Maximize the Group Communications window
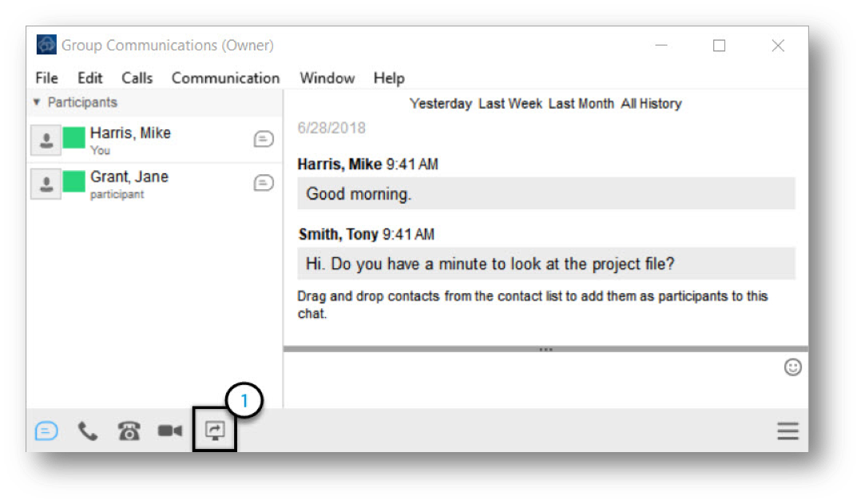 tap(719, 45)
